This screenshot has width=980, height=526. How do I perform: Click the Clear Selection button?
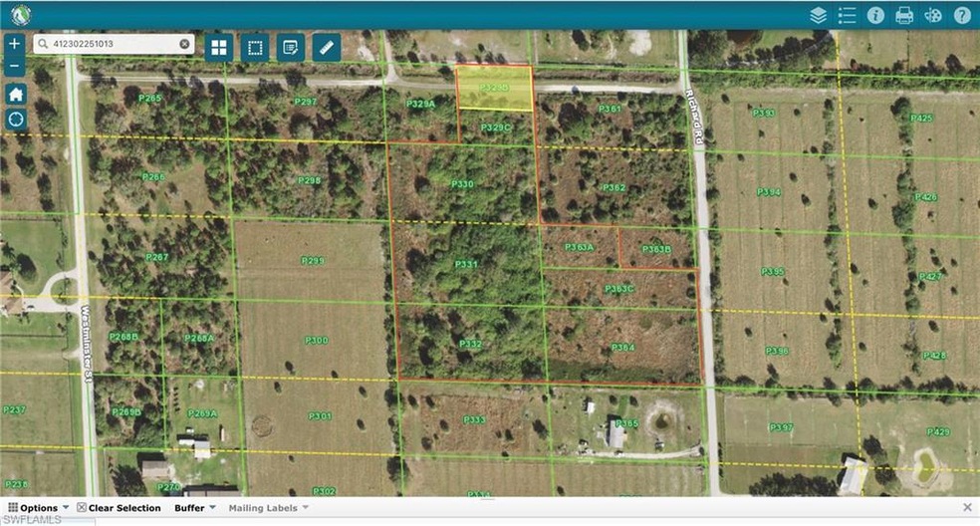(119, 508)
